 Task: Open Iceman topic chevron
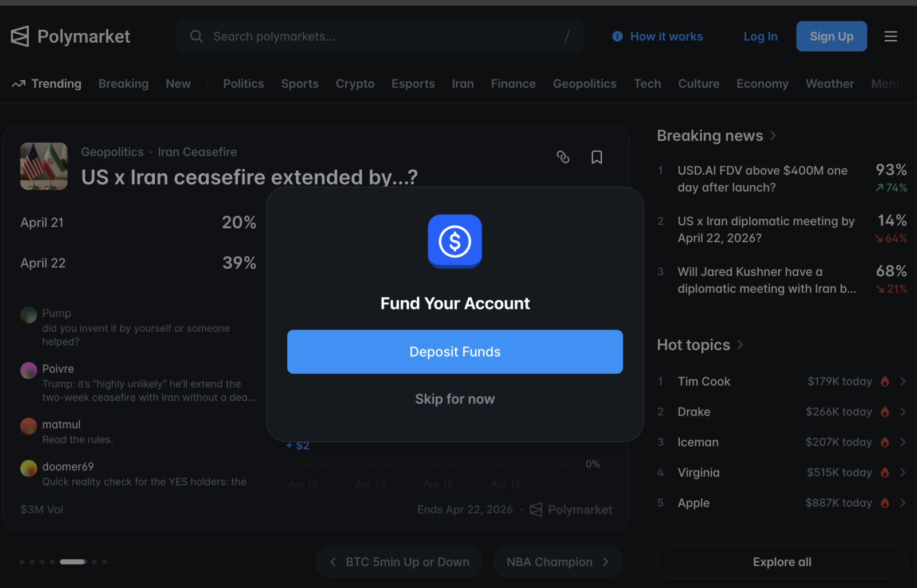tap(903, 442)
